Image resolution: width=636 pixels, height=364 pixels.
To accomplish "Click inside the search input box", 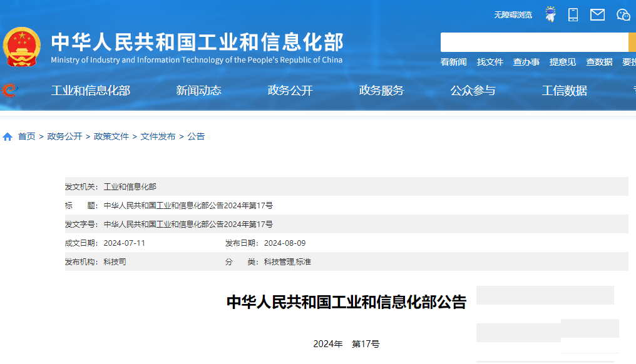I will point(532,42).
